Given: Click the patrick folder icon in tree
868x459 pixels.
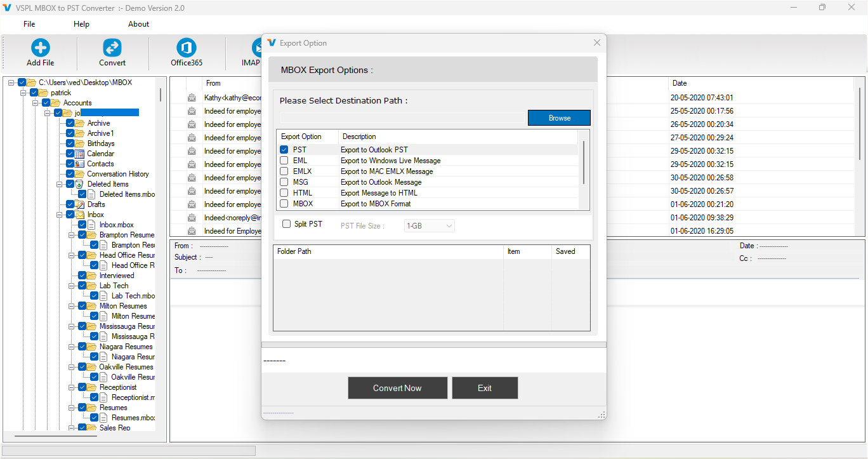Looking at the screenshot, I should (43, 93).
